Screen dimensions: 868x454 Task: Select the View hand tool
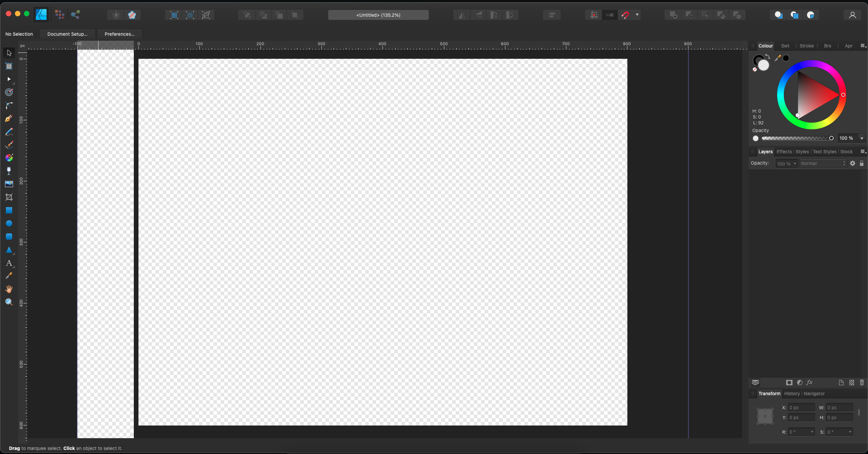point(9,289)
